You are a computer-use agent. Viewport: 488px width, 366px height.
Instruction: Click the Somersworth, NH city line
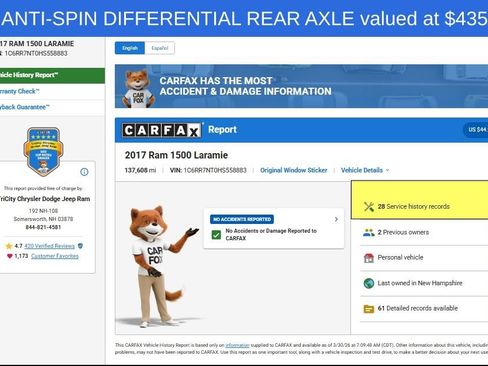coord(43,219)
